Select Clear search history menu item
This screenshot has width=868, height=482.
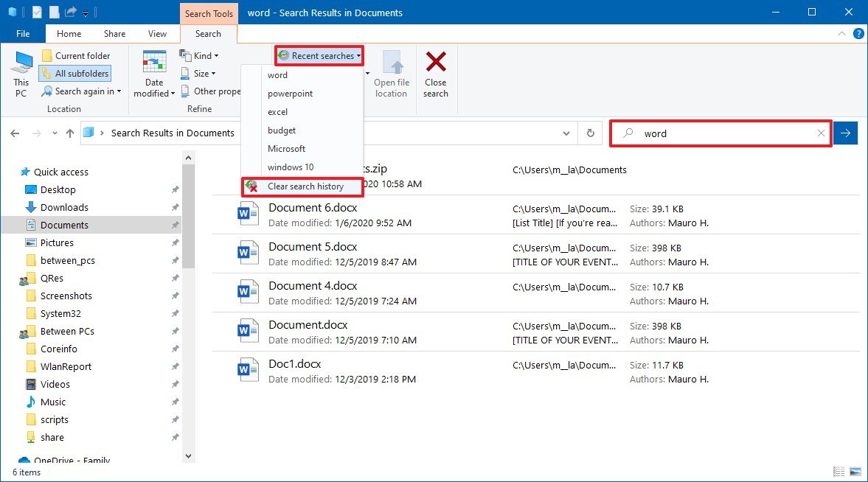tap(305, 186)
